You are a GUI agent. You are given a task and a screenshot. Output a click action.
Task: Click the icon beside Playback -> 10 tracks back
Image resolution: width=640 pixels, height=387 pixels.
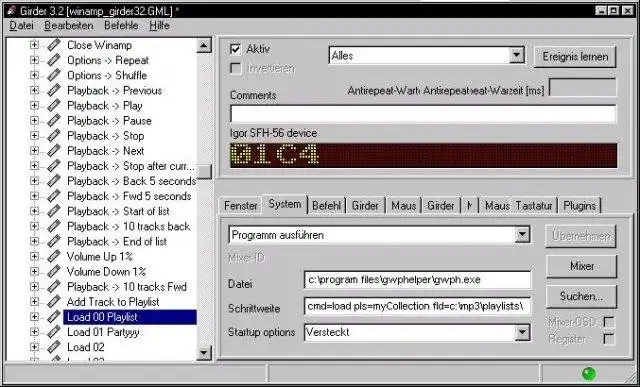54,226
